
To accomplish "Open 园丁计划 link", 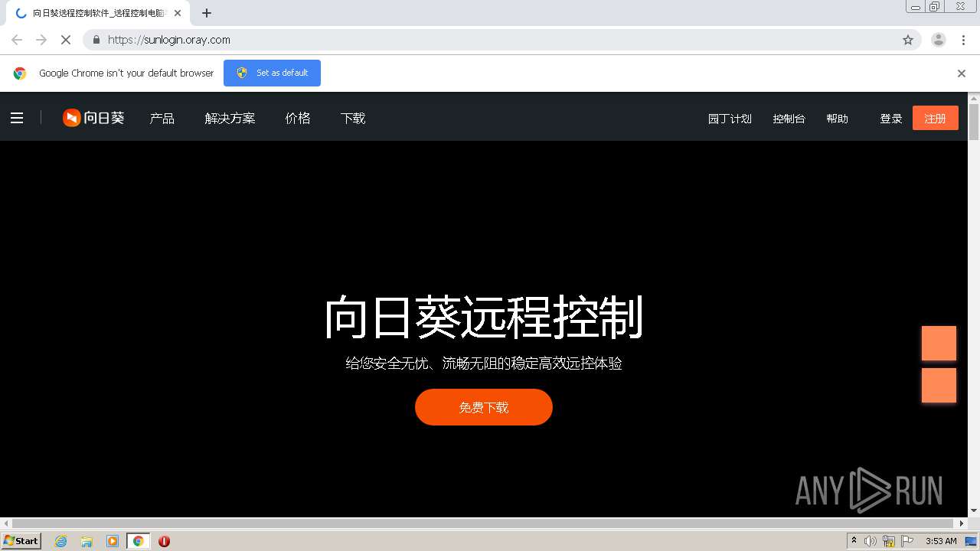I will point(730,119).
